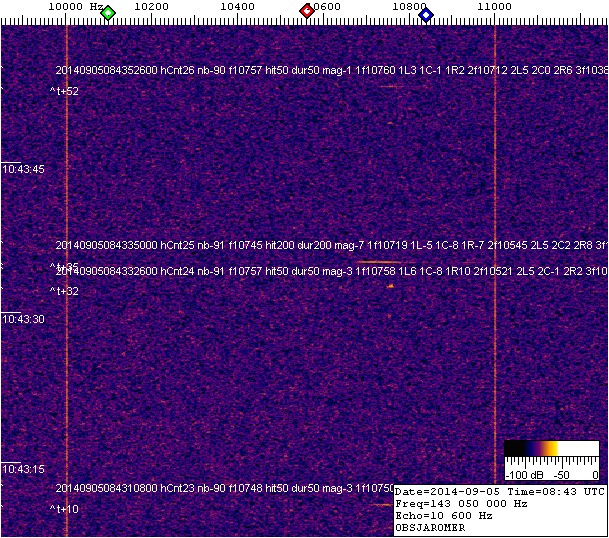Click the 10400 frequency axis tick label
609x538 pixels.
pyautogui.click(x=237, y=7)
